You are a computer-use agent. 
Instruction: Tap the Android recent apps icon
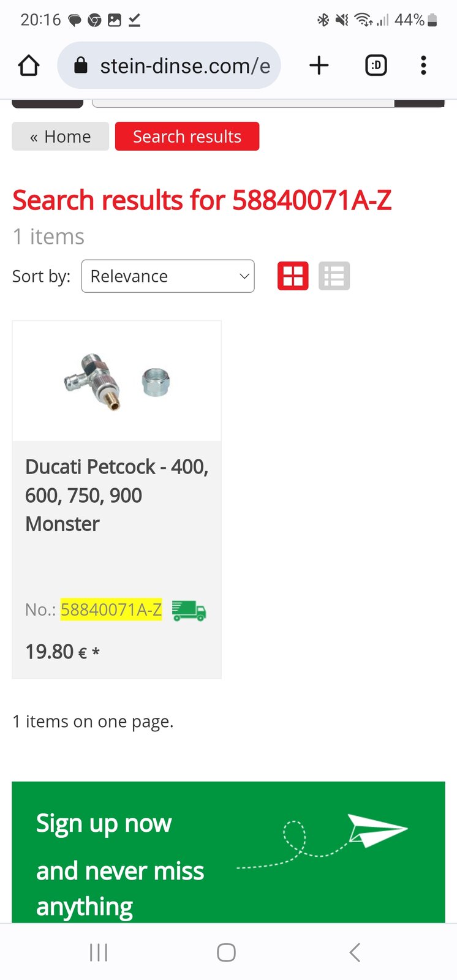(x=99, y=952)
